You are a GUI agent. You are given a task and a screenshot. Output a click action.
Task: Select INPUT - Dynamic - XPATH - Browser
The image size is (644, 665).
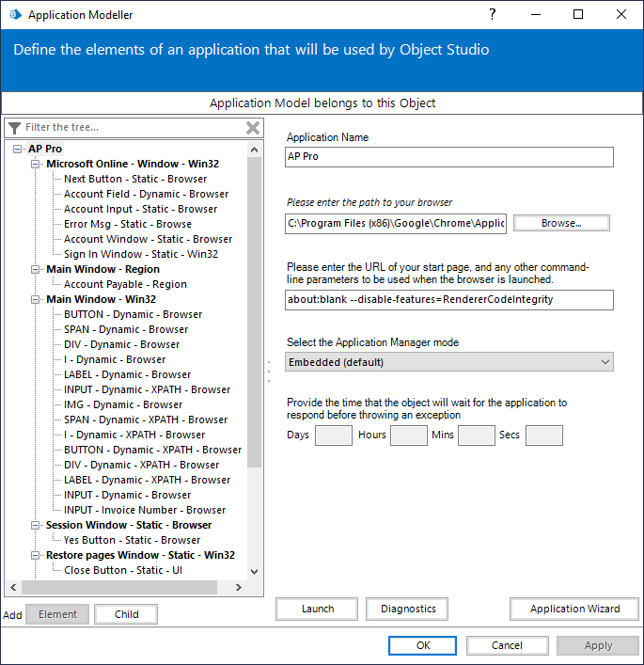(x=147, y=389)
